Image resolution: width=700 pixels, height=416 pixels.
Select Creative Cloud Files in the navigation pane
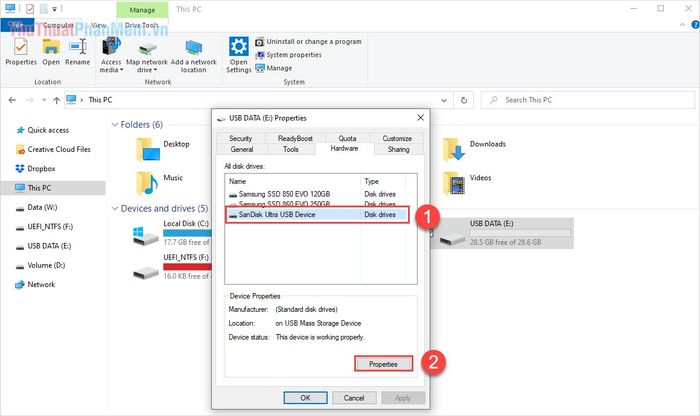58,149
